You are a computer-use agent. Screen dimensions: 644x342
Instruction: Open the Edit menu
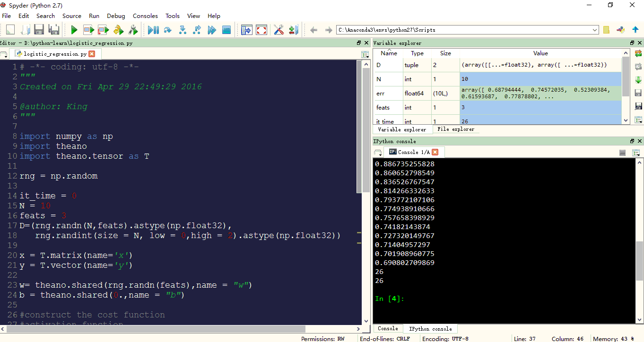24,16
